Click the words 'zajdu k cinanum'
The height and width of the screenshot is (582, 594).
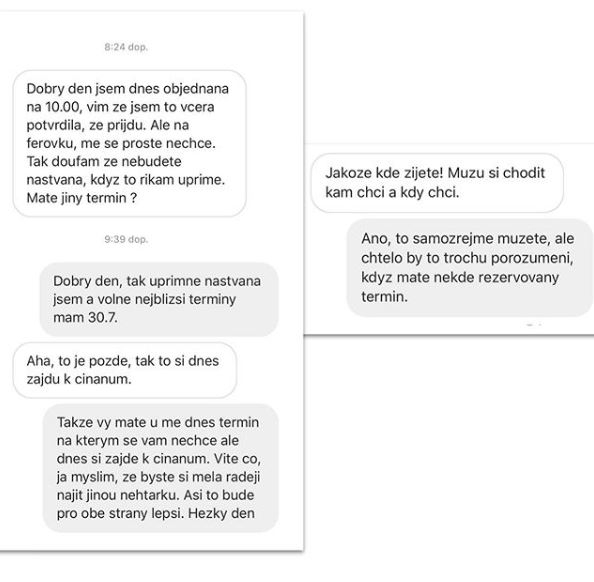(79, 379)
